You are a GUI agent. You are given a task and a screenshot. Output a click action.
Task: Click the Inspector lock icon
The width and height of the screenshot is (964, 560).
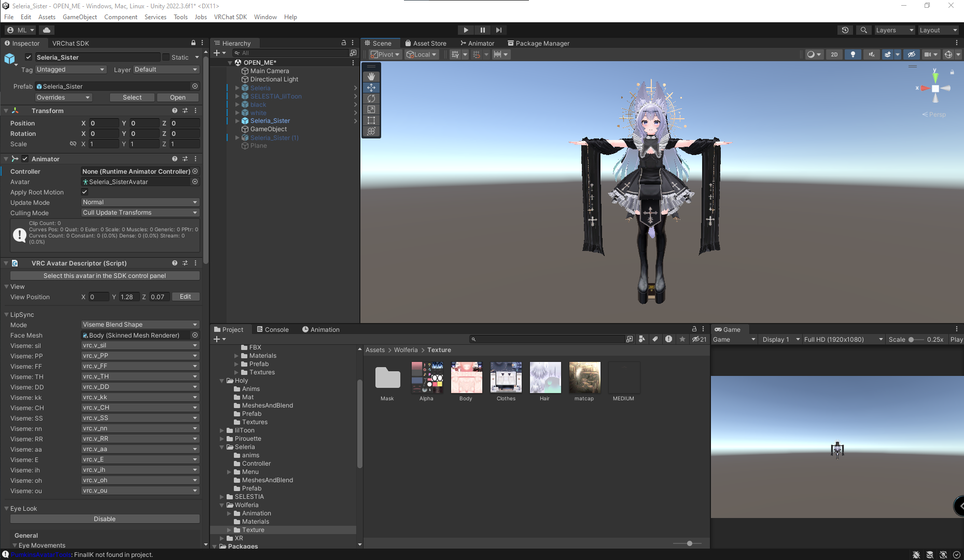pyautogui.click(x=193, y=43)
